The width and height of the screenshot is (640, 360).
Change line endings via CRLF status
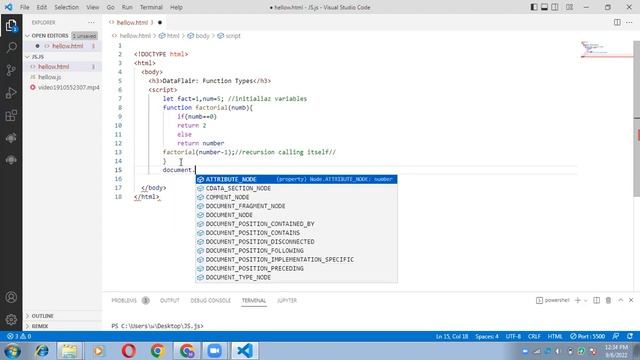pos(534,336)
